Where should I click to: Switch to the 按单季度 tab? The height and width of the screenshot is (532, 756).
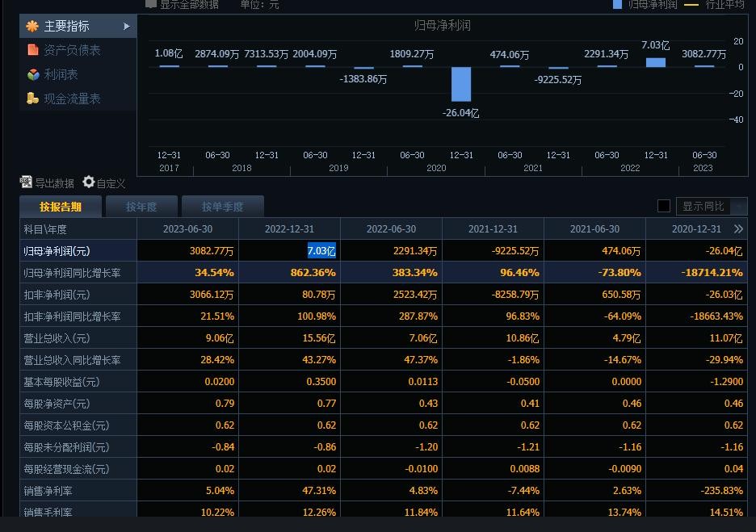[222, 207]
